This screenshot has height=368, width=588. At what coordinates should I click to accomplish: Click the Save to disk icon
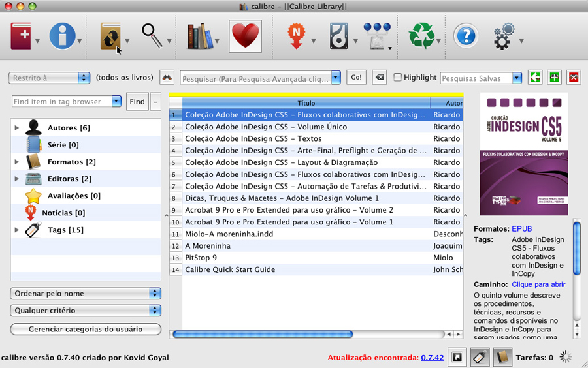point(338,36)
